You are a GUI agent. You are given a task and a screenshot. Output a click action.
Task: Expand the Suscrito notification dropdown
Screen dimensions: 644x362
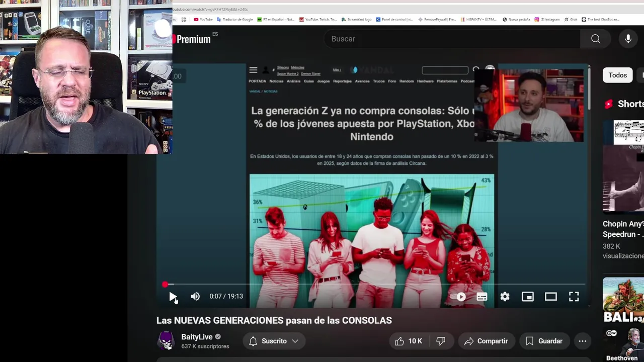point(295,341)
